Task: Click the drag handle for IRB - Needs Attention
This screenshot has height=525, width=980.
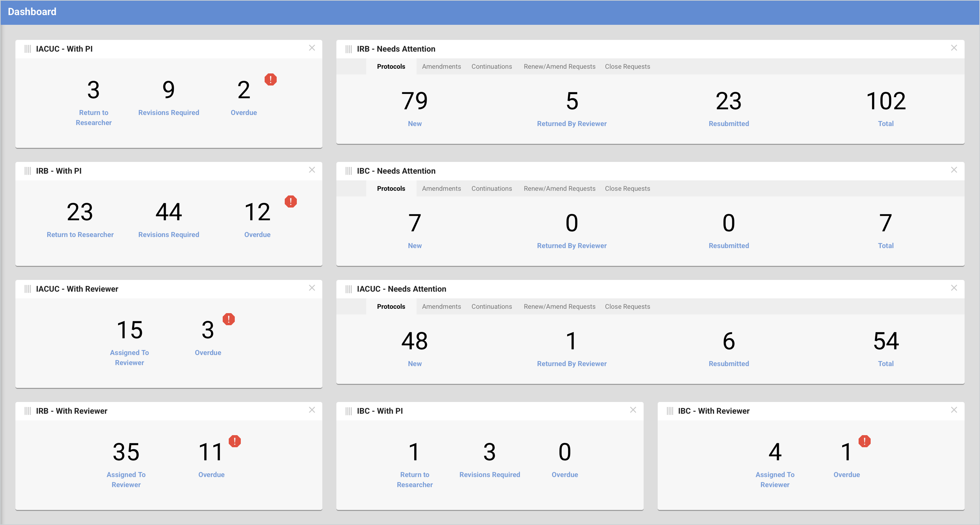Action: click(x=348, y=49)
